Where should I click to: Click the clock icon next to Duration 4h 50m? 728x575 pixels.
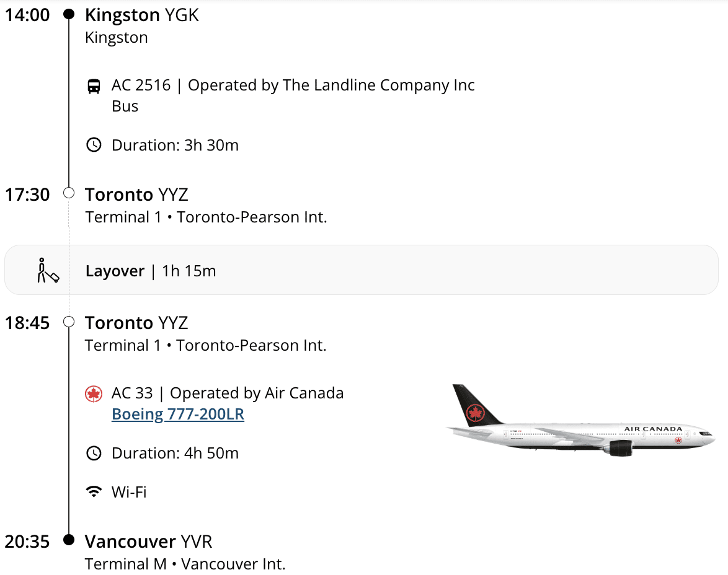94,453
